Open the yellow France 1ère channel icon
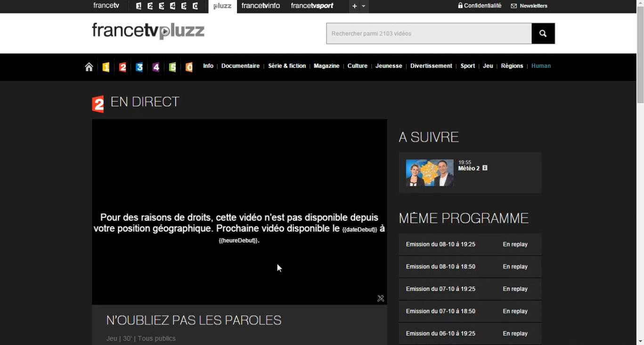The height and width of the screenshot is (345, 644). [106, 67]
